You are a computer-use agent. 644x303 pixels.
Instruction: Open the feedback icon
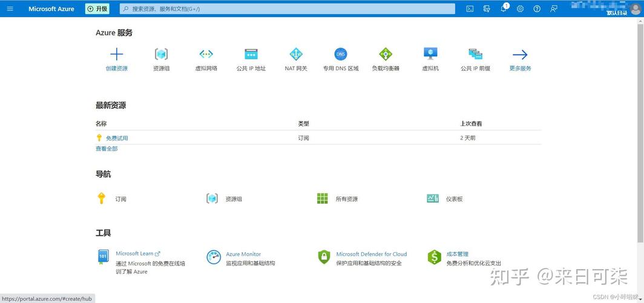(554, 8)
